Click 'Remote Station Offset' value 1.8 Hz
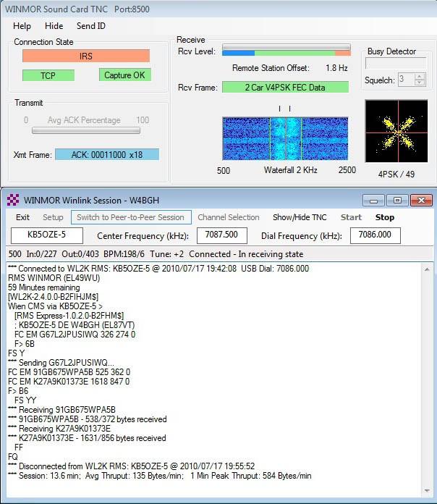 [336, 68]
